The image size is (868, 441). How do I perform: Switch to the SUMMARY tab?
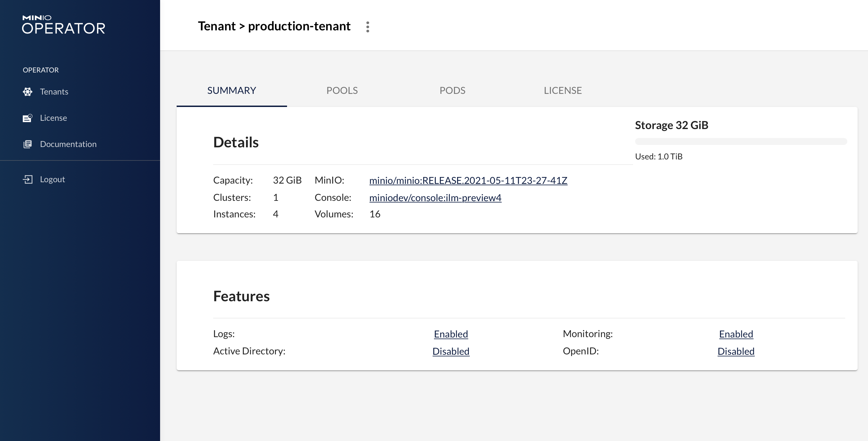(x=232, y=90)
